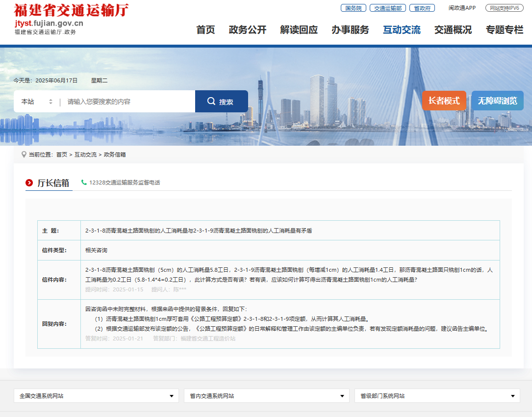Enable 无障碍浏览 accessibility mode
This screenshot has width=532, height=417.
click(498, 101)
